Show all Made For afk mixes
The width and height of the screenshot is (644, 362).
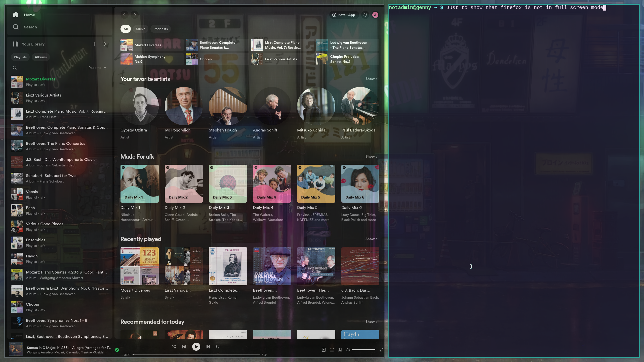click(x=372, y=157)
